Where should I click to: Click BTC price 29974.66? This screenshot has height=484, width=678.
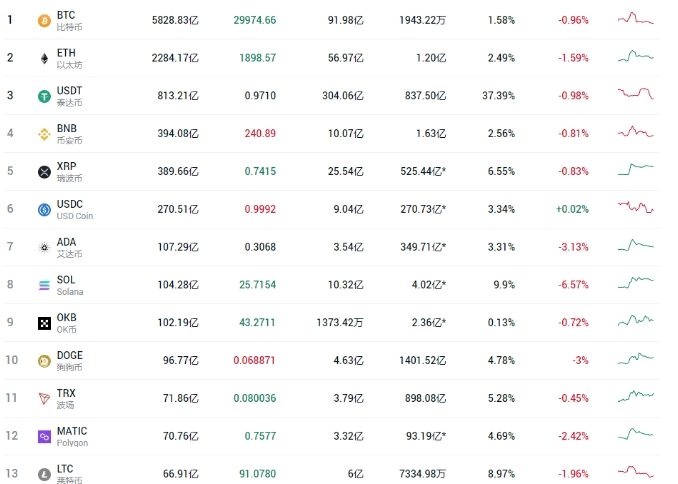point(255,20)
